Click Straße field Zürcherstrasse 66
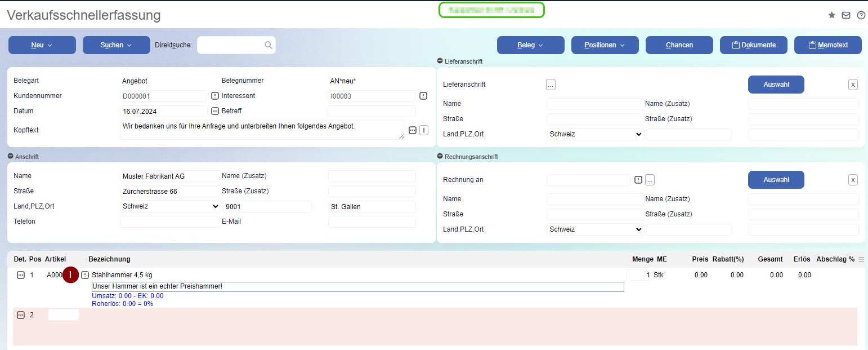This screenshot has width=868, height=350. (x=170, y=192)
